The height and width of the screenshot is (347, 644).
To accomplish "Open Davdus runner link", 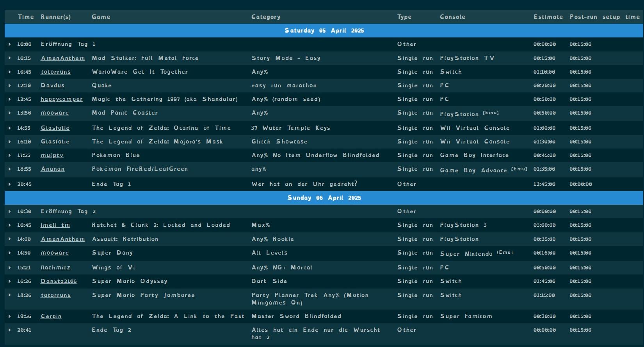I will 53,85.
